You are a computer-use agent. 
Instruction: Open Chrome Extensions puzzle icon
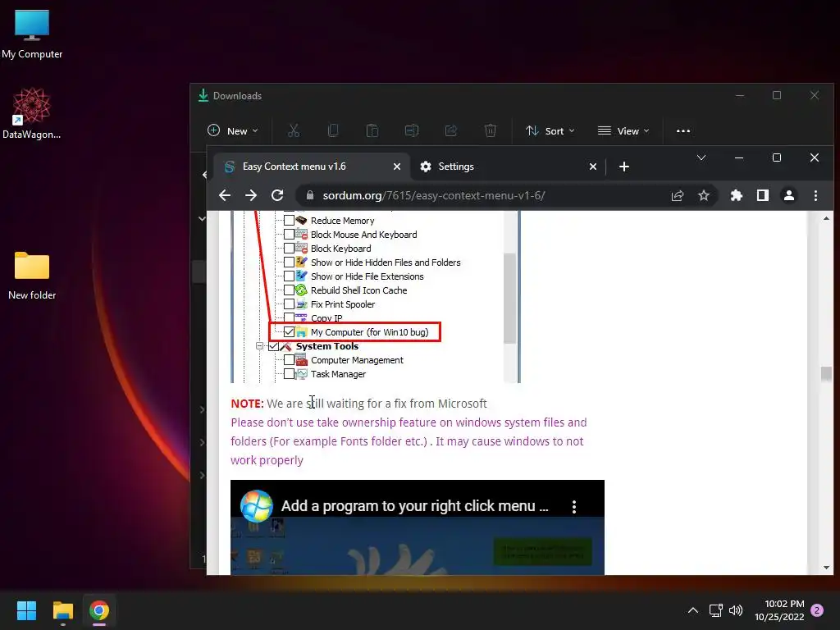click(x=737, y=195)
